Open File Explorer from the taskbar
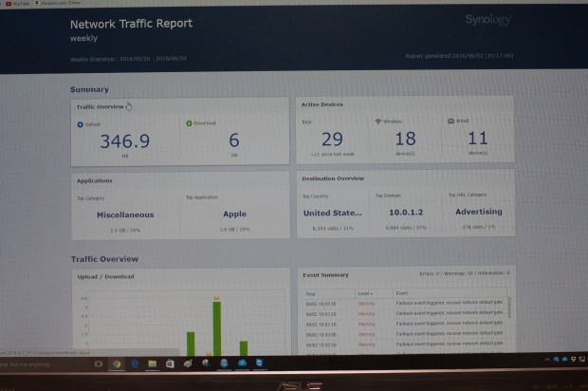This screenshot has height=391, width=588. tap(152, 363)
